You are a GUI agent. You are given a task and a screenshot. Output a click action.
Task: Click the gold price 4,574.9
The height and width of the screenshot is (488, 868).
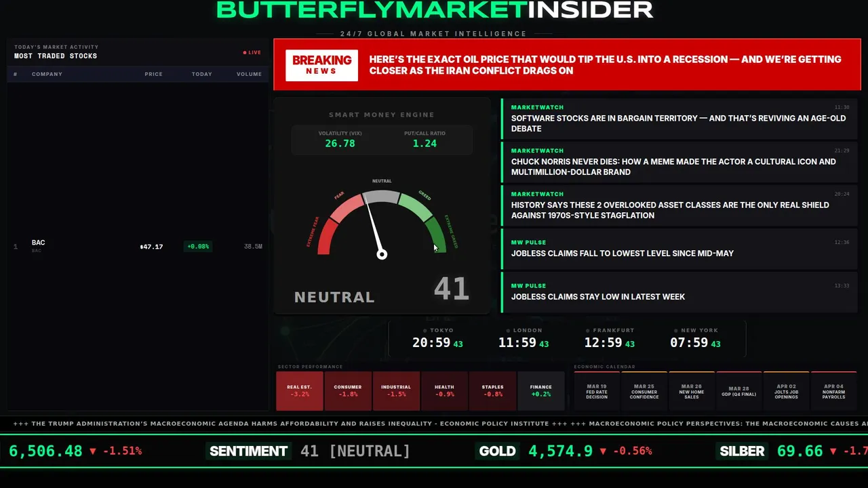[x=561, y=451]
